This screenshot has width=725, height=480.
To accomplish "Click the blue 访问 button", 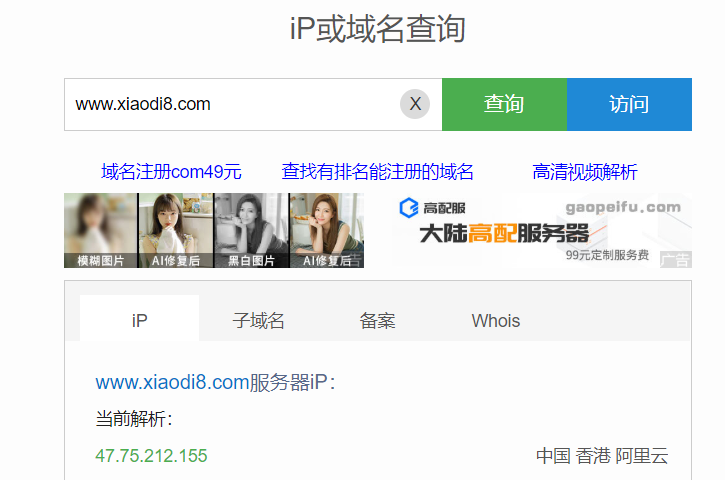I will [629, 105].
